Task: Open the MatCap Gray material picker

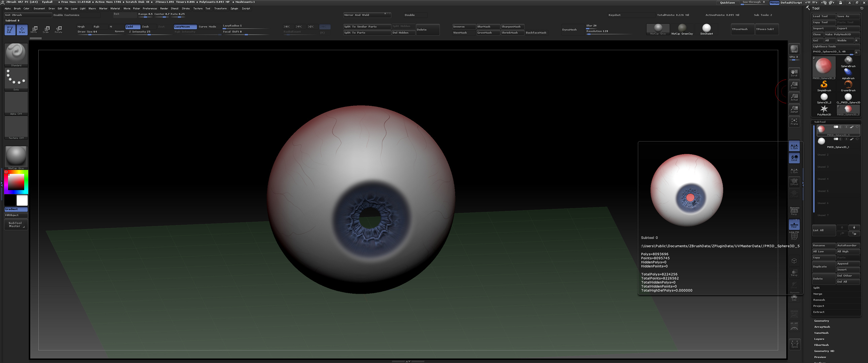Action: (16, 157)
